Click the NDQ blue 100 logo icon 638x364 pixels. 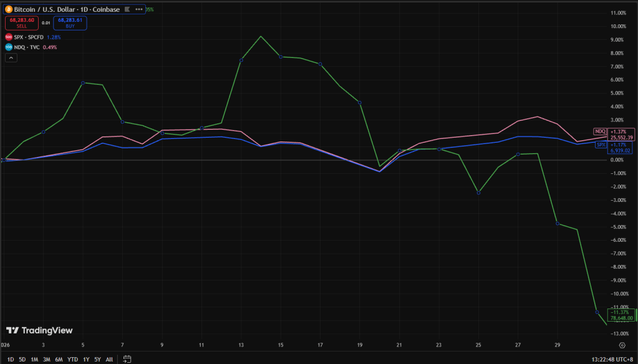[x=8, y=47]
